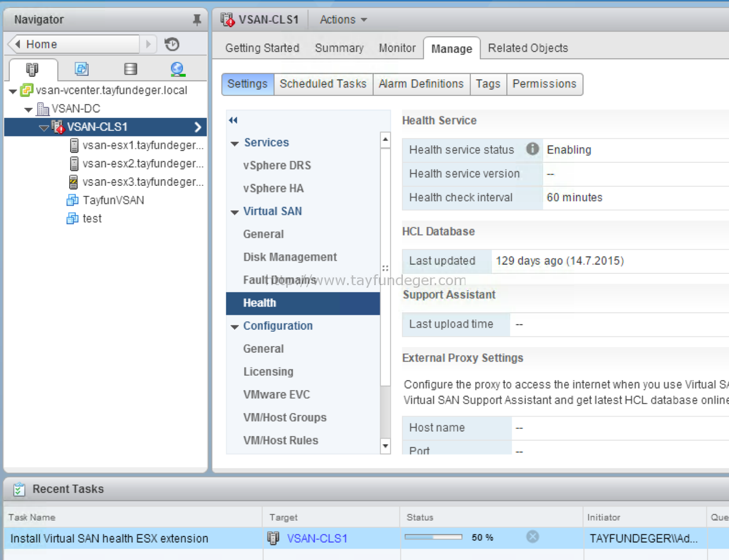Image resolution: width=729 pixels, height=560 pixels.
Task: Click the vsan-esx2 host icon
Action: (x=74, y=164)
